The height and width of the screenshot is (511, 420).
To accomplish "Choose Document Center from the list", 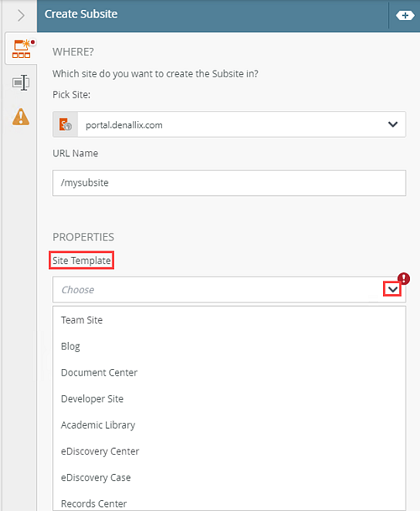I will click(99, 372).
